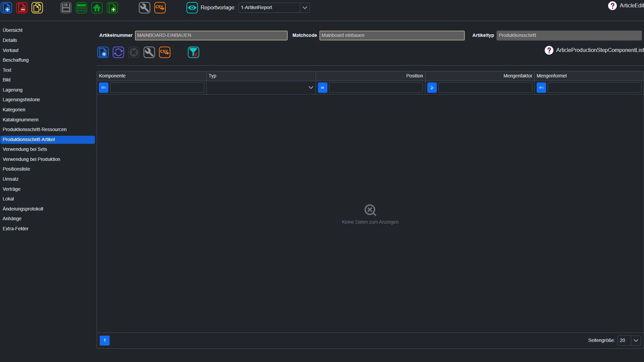Click Artikelnummer input field
This screenshot has height=362, width=644.
pos(211,36)
